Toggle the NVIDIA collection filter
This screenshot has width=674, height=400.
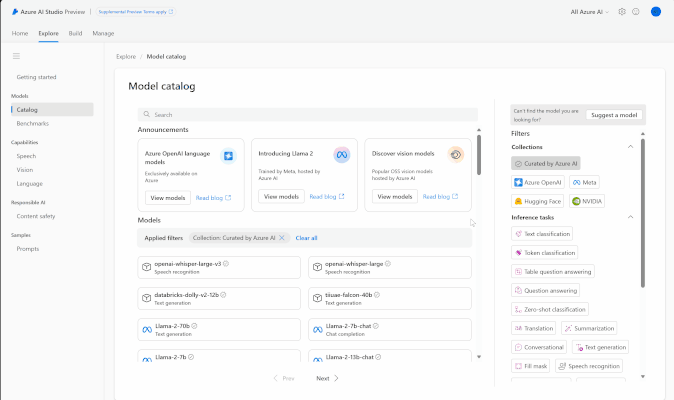click(587, 201)
